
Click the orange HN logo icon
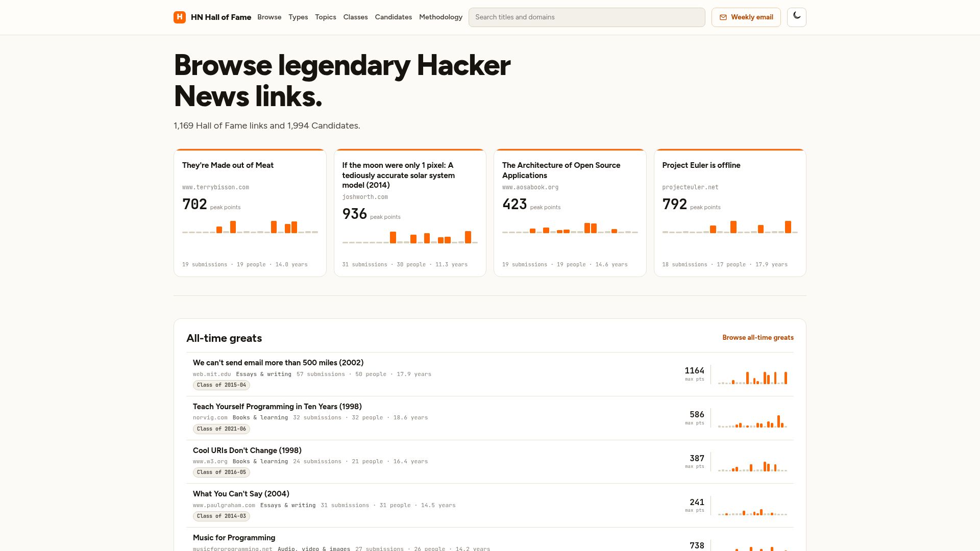coord(180,17)
